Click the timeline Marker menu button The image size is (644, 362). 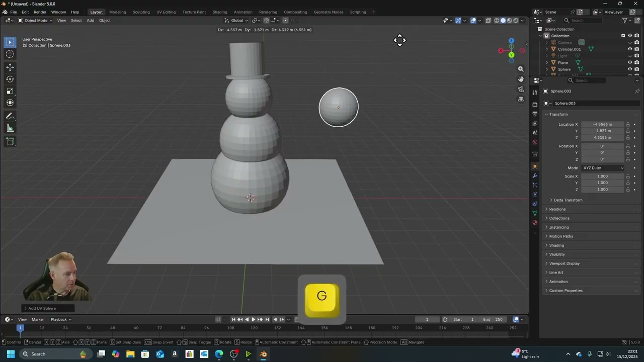click(38, 319)
